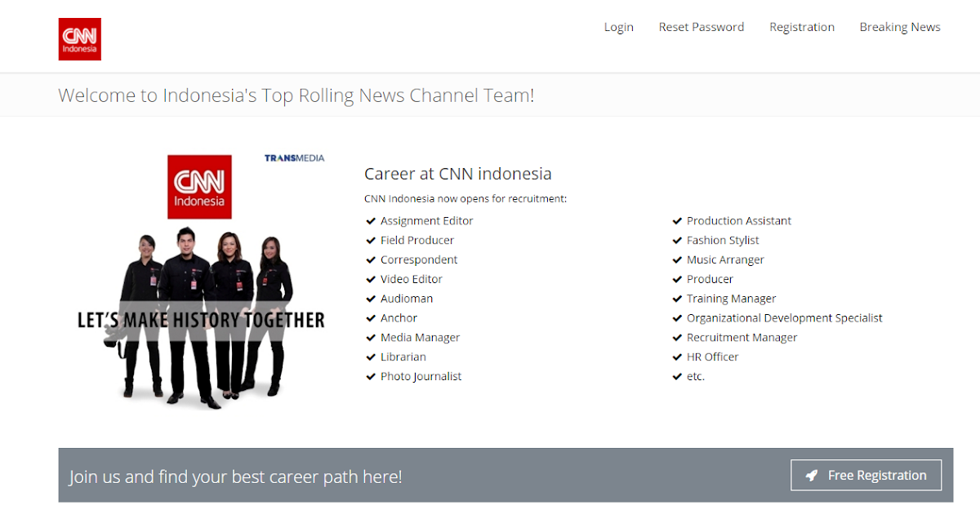Select the 'Anchor' list text
This screenshot has width=980, height=514.
(x=399, y=318)
